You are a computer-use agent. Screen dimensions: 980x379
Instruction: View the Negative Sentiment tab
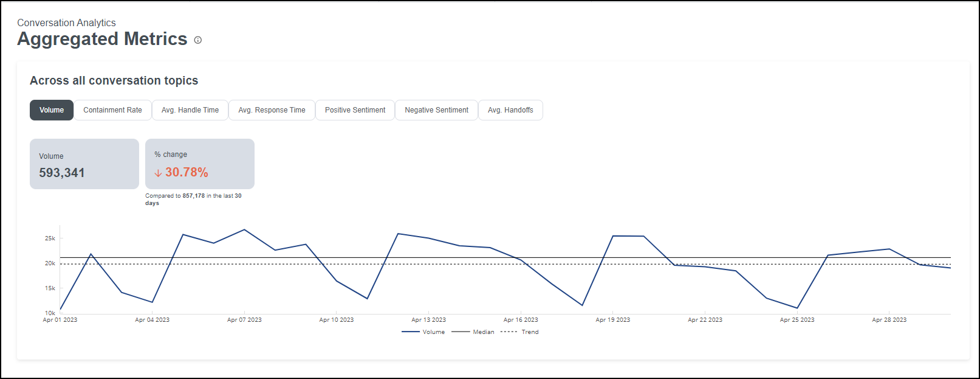436,110
